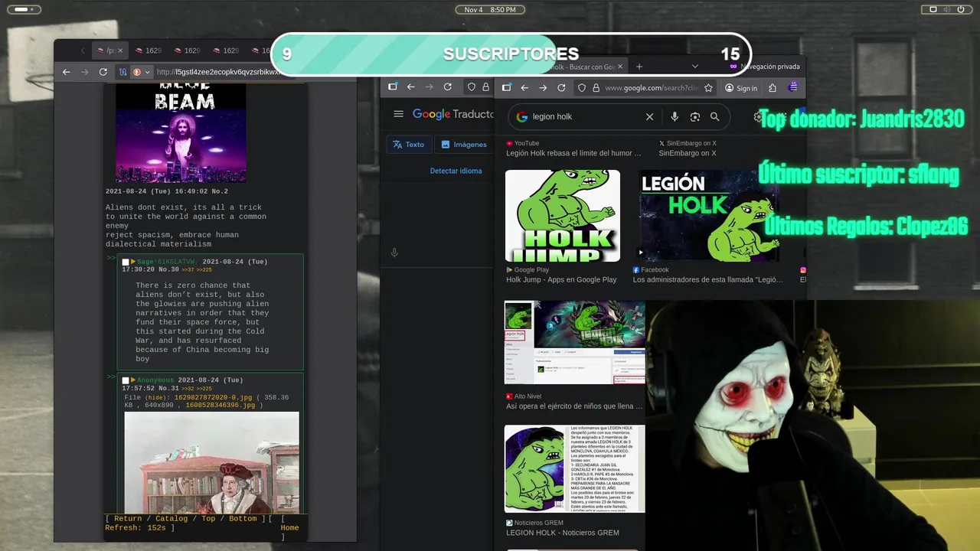Submit search with the magnifier icon
980x551 pixels.
tap(714, 117)
